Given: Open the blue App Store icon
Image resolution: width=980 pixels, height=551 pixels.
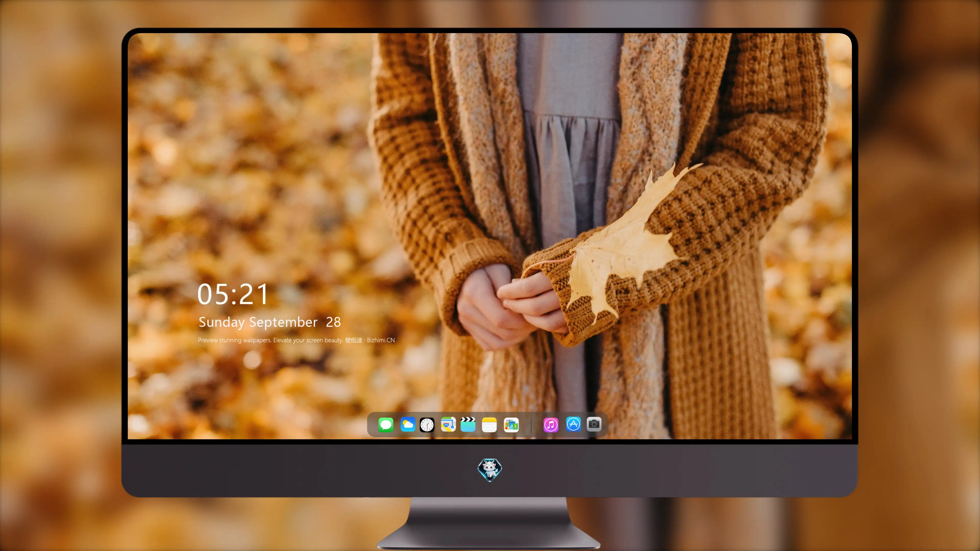Looking at the screenshot, I should click(x=573, y=424).
